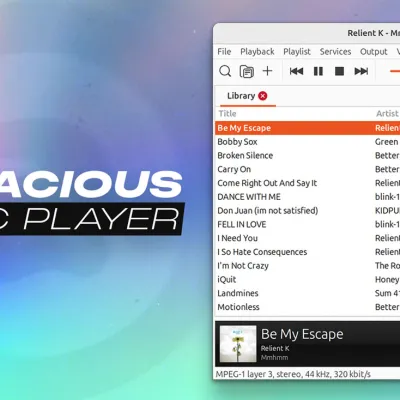This screenshot has height=400, width=400.
Task: Select the song 'I Need You'
Action: point(237,238)
